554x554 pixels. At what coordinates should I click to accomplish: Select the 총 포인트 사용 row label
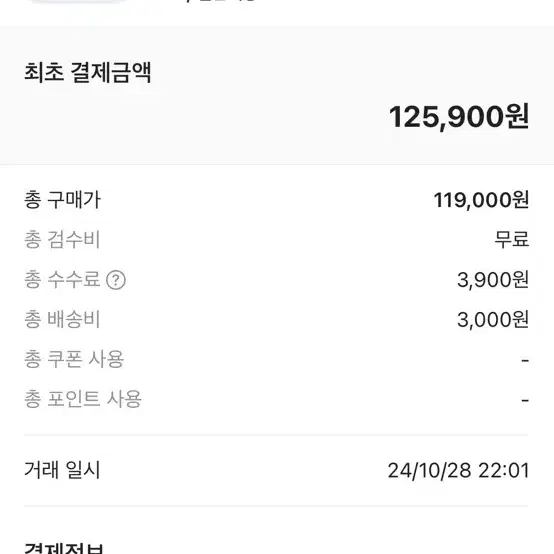click(x=83, y=399)
